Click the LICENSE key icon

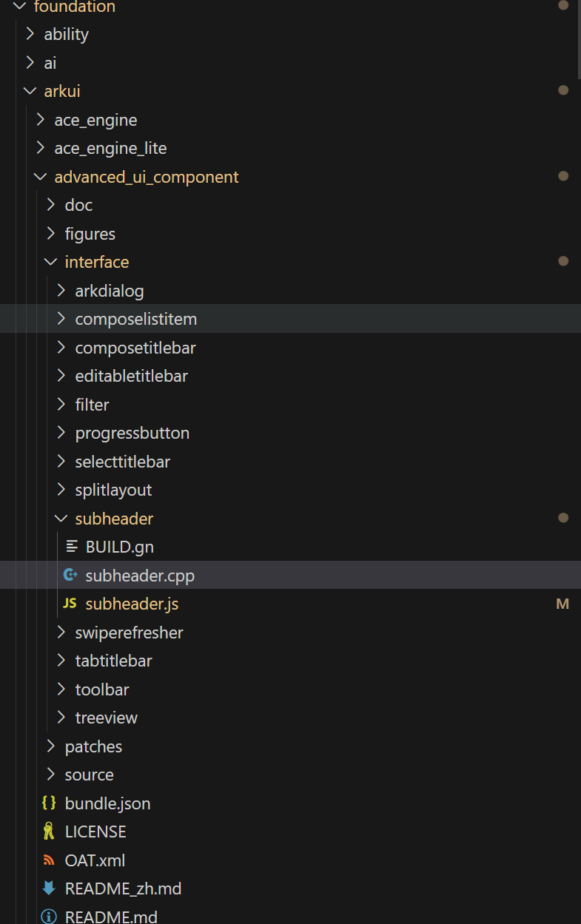[49, 832]
